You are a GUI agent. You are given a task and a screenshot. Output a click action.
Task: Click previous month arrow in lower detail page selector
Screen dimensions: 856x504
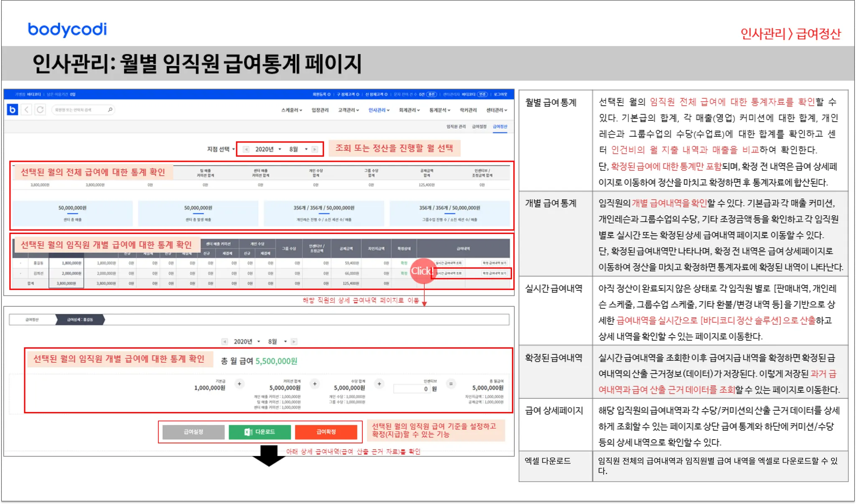[x=224, y=341]
